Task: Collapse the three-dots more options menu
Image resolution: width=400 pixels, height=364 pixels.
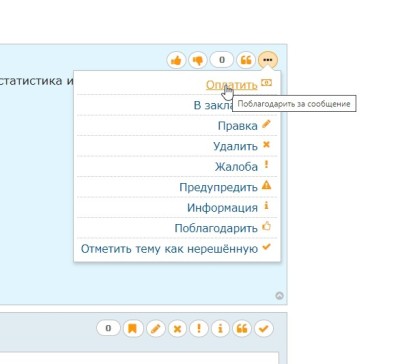Action: [x=268, y=60]
